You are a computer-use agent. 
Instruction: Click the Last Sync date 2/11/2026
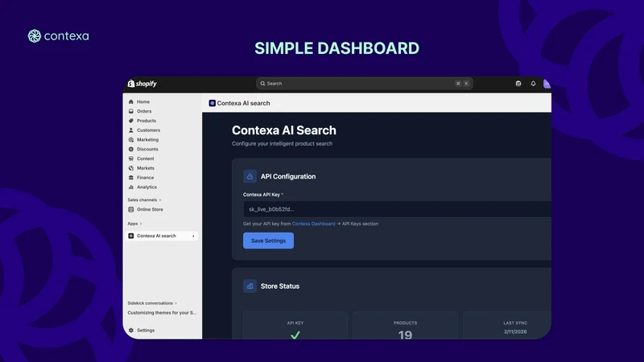pos(515,331)
